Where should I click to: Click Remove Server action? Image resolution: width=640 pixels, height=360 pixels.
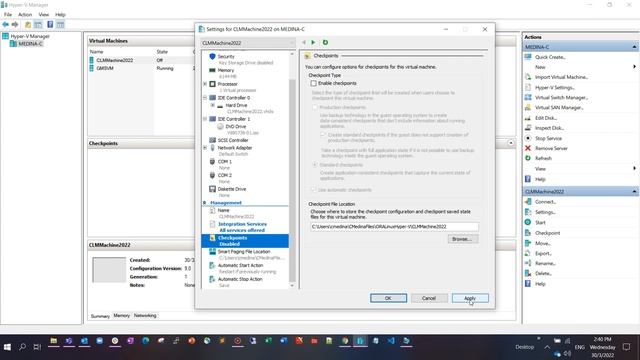[x=551, y=149]
